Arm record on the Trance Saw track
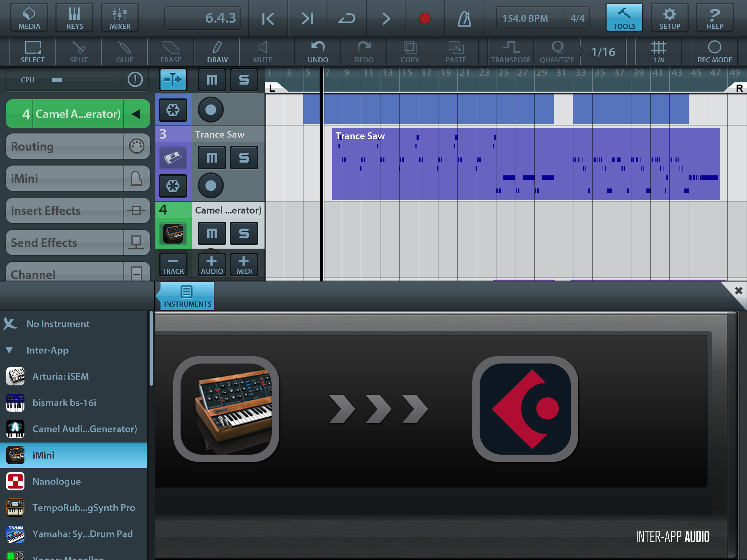Viewport: 747px width, 560px height. point(210,186)
